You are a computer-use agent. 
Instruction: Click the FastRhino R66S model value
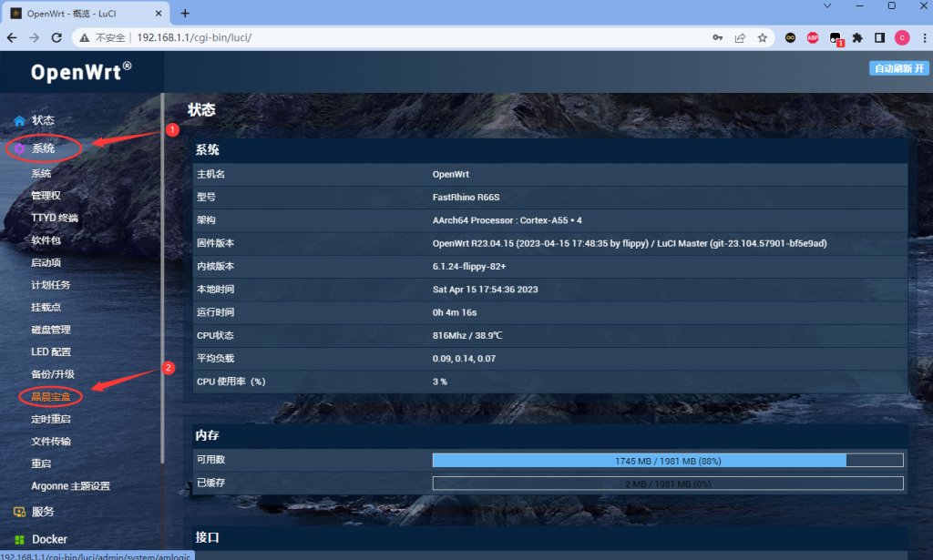[466, 198]
